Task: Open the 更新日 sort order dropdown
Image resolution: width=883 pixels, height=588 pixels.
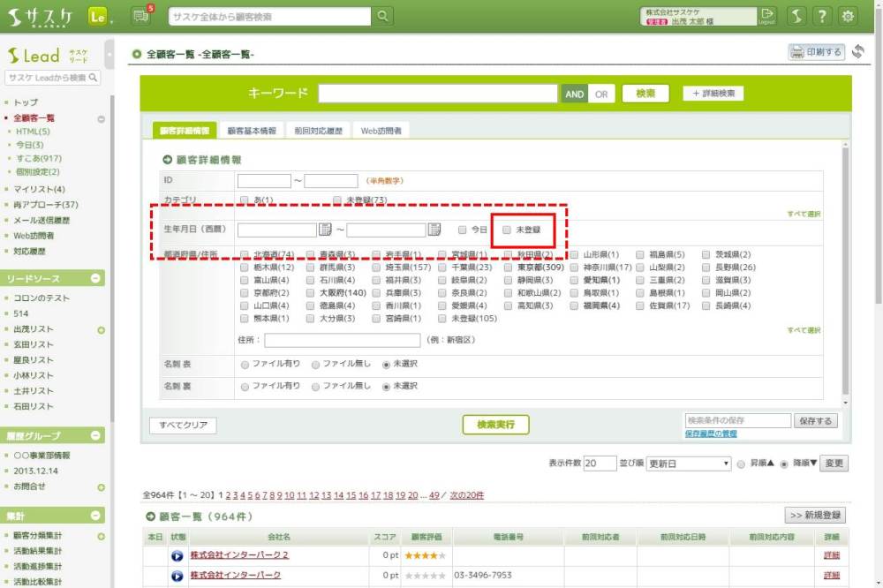Action: click(689, 464)
